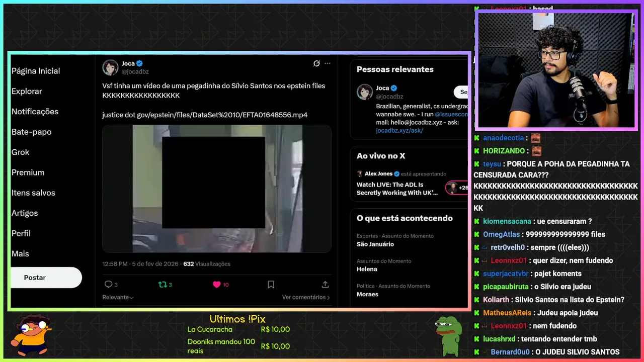Click Dooniks mandou 100 reais entry
The image size is (644, 362).
click(238, 346)
